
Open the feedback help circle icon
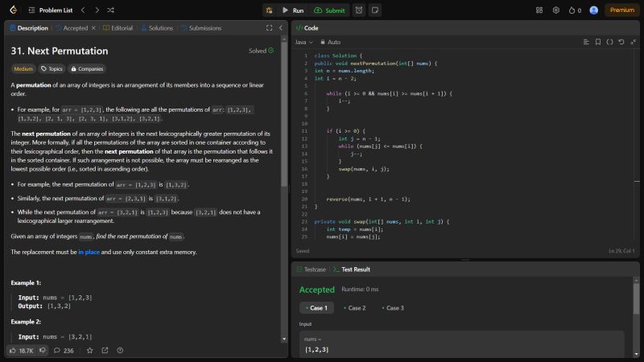pyautogui.click(x=120, y=351)
